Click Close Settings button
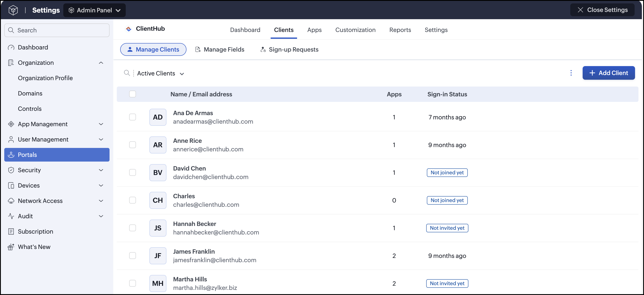This screenshot has height=295, width=644. (602, 10)
